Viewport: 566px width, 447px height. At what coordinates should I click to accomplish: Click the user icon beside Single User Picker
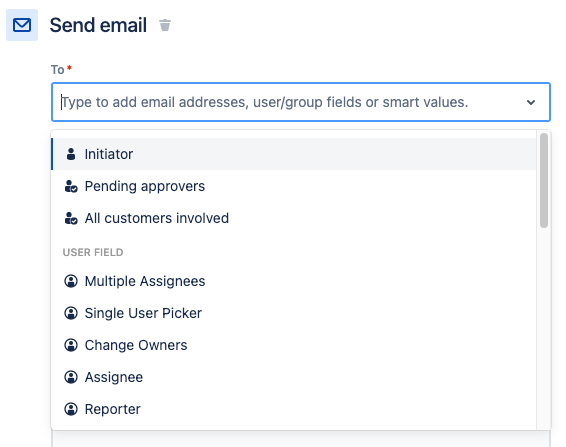click(x=71, y=313)
